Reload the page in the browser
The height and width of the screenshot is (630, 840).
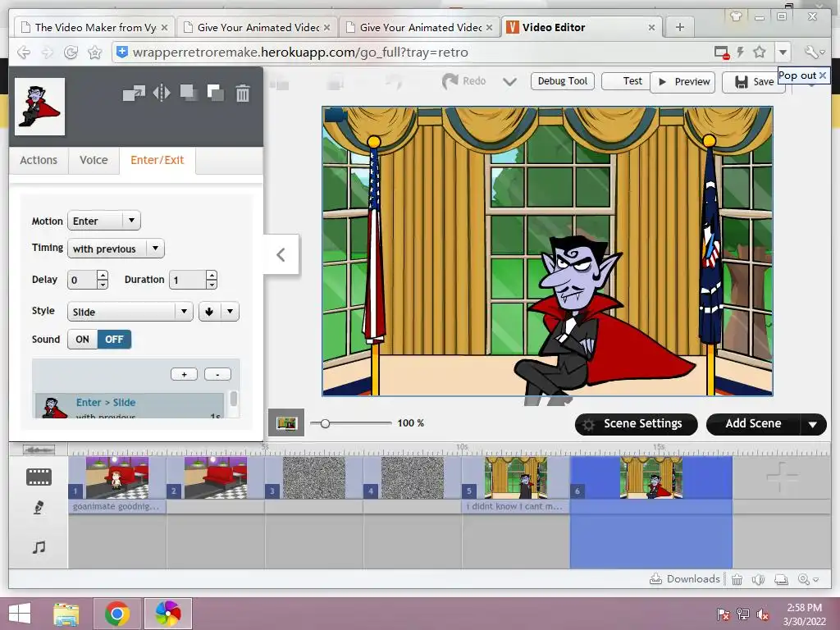pos(71,52)
